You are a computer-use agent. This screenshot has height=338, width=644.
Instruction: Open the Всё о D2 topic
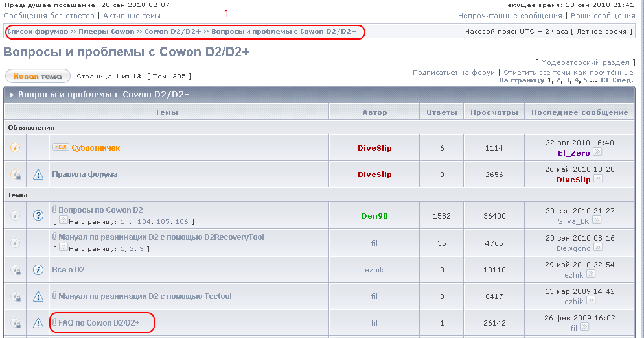pyautogui.click(x=68, y=270)
